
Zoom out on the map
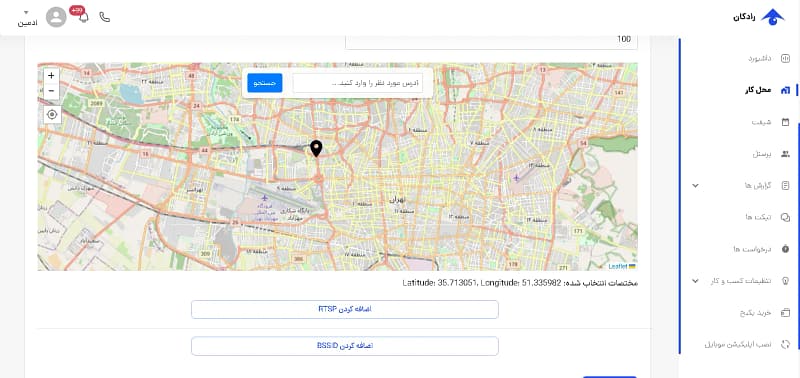pos(51,91)
